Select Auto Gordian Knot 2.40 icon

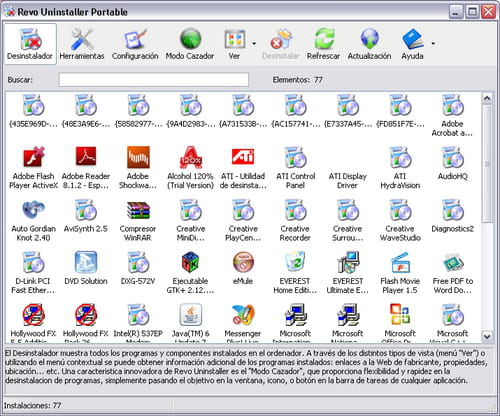click(33, 209)
